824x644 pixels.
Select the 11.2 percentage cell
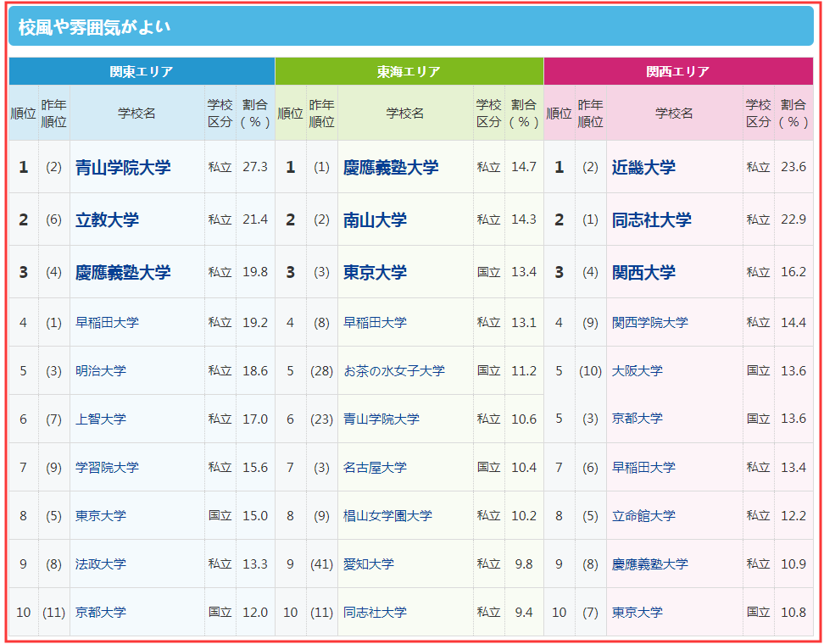click(x=524, y=371)
